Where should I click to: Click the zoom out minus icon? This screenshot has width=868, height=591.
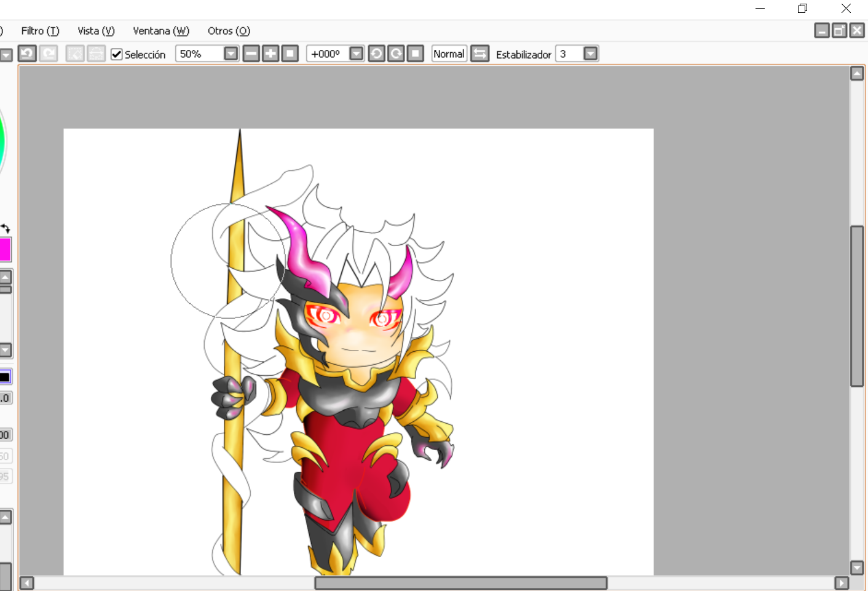point(251,54)
